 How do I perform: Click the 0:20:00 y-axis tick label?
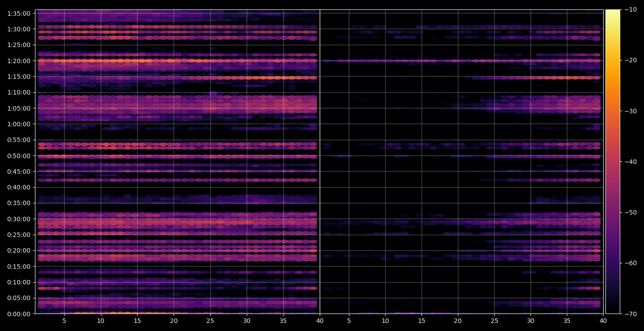tap(19, 250)
